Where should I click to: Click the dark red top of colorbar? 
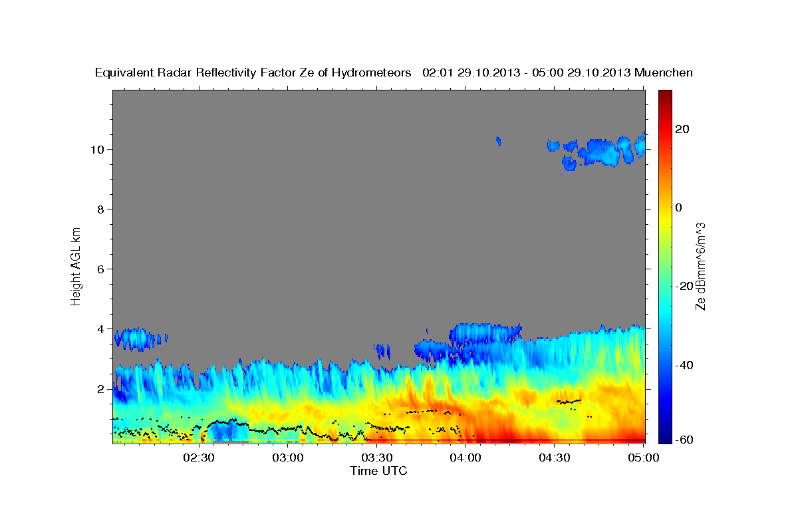click(x=664, y=94)
